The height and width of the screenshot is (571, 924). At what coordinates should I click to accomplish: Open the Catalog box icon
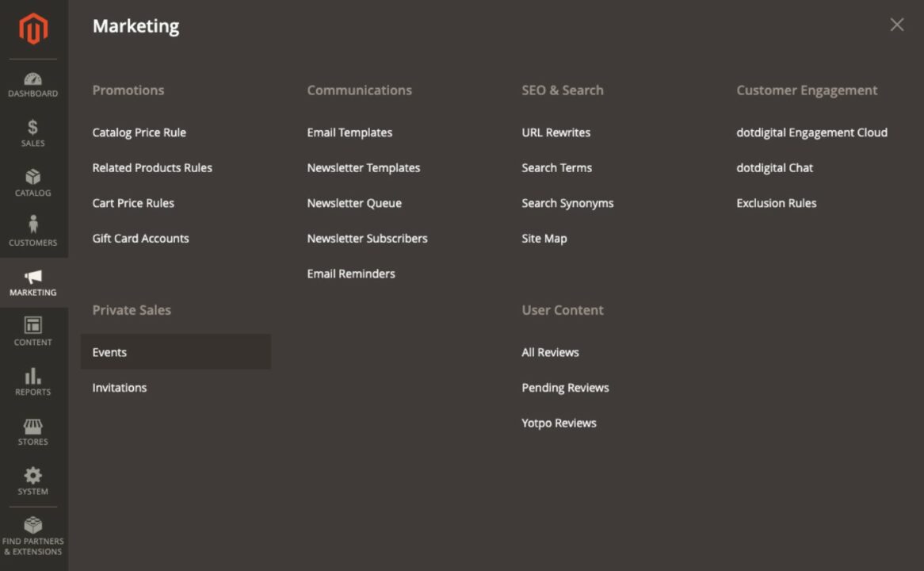coord(33,178)
